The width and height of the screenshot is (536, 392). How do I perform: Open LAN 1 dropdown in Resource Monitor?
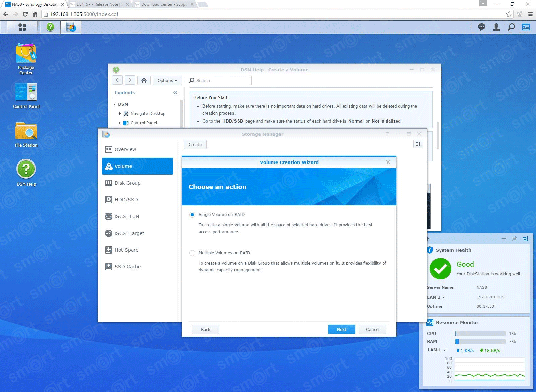[437, 350]
